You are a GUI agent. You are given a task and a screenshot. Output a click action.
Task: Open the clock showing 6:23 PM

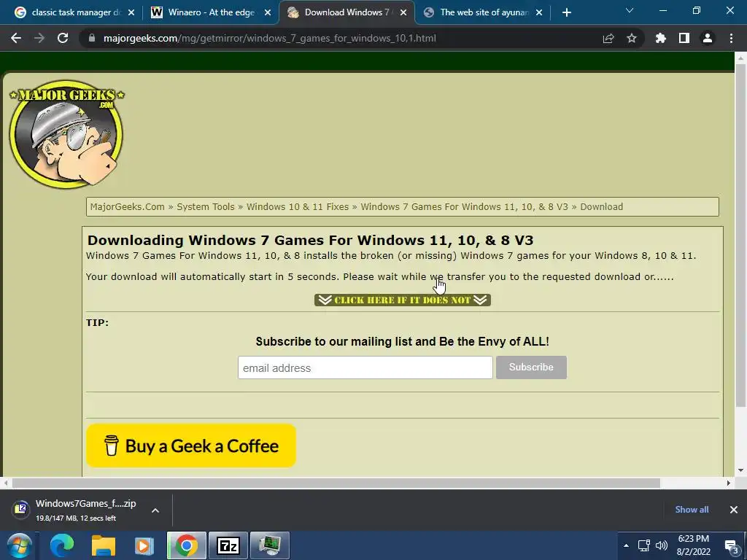coord(694,545)
